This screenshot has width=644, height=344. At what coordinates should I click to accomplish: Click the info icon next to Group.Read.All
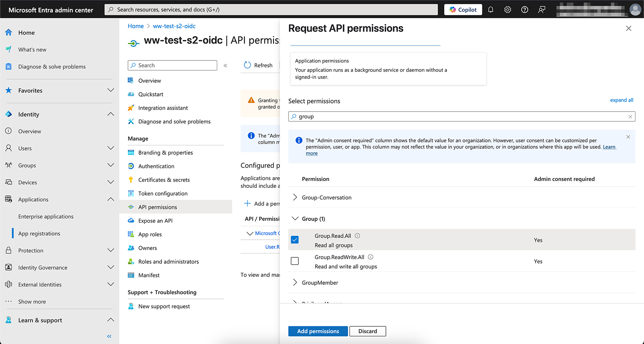(357, 235)
